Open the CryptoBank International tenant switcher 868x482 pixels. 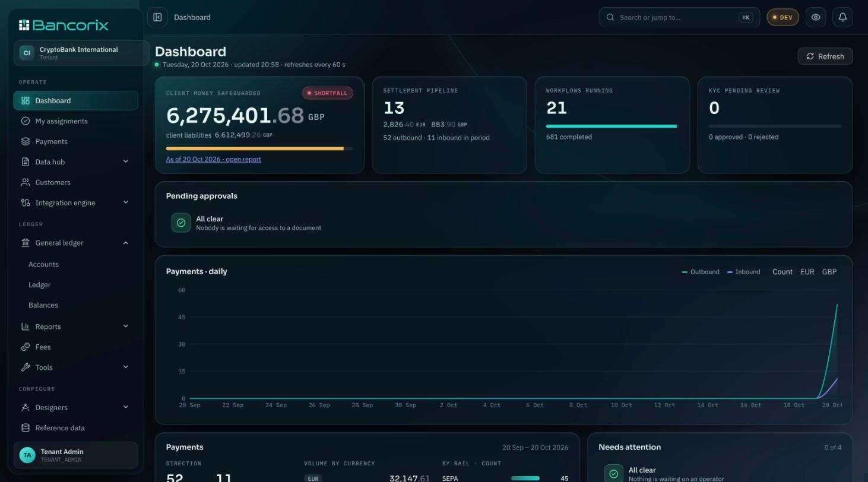coord(81,53)
